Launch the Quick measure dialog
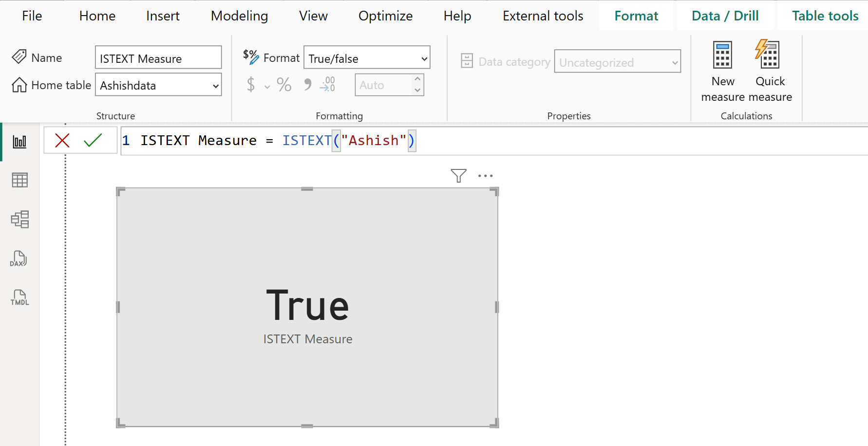The height and width of the screenshot is (446, 868). click(769, 71)
